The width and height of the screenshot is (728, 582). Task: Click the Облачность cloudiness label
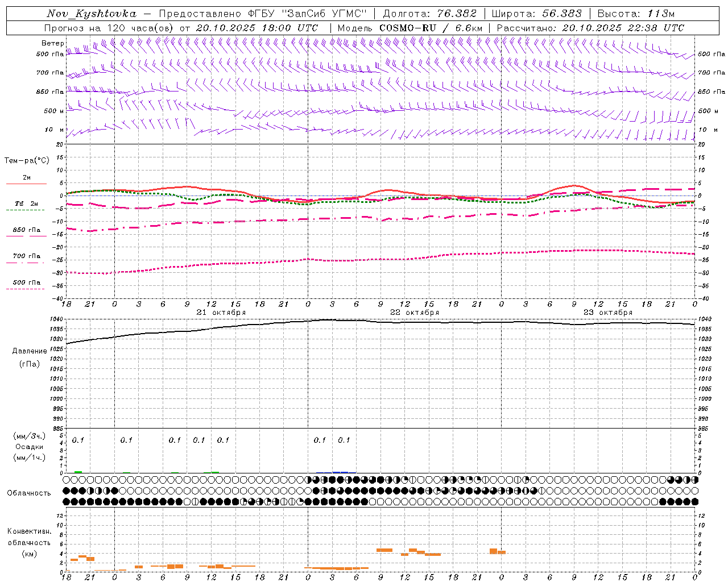29,493
